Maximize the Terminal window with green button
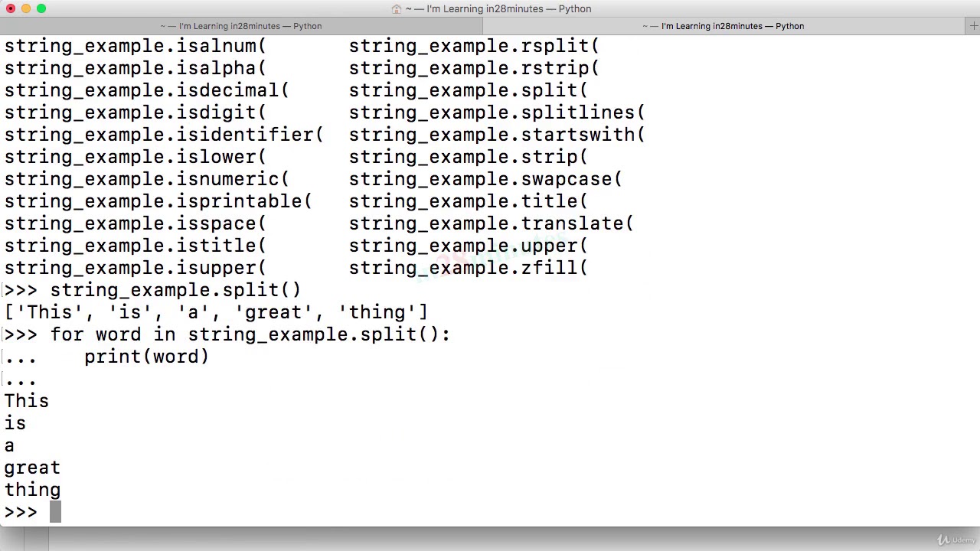Screen dimensions: 980x551 click(x=41, y=8)
